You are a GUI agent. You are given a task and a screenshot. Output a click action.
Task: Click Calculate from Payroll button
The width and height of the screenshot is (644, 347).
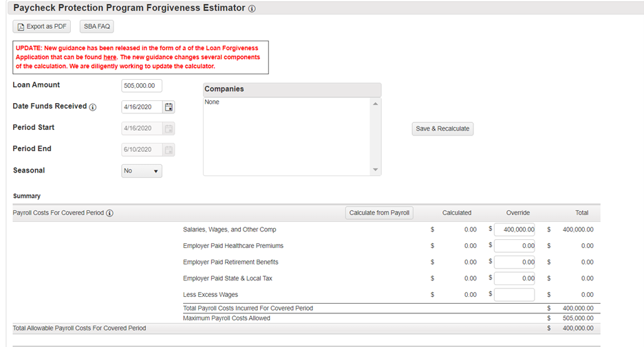tap(379, 213)
